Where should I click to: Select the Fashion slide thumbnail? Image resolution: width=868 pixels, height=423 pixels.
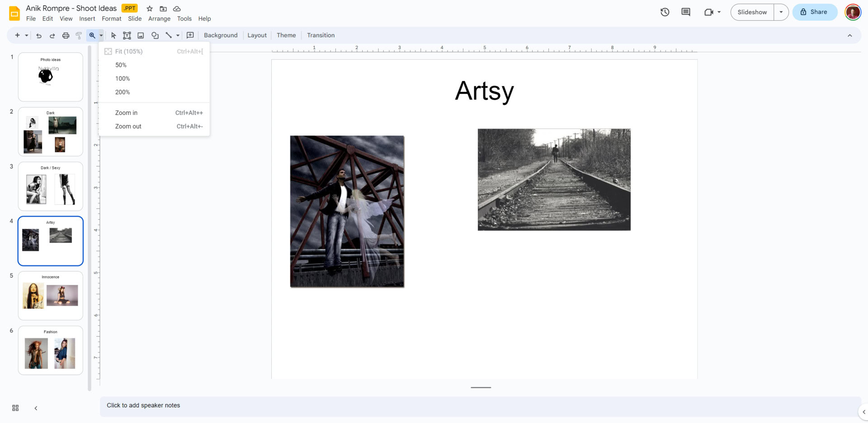(x=51, y=350)
